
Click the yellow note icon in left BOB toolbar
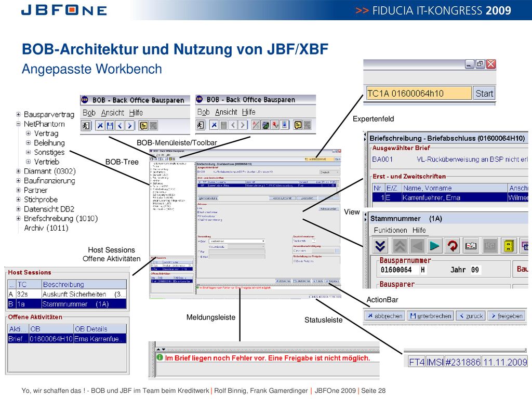click(x=143, y=126)
